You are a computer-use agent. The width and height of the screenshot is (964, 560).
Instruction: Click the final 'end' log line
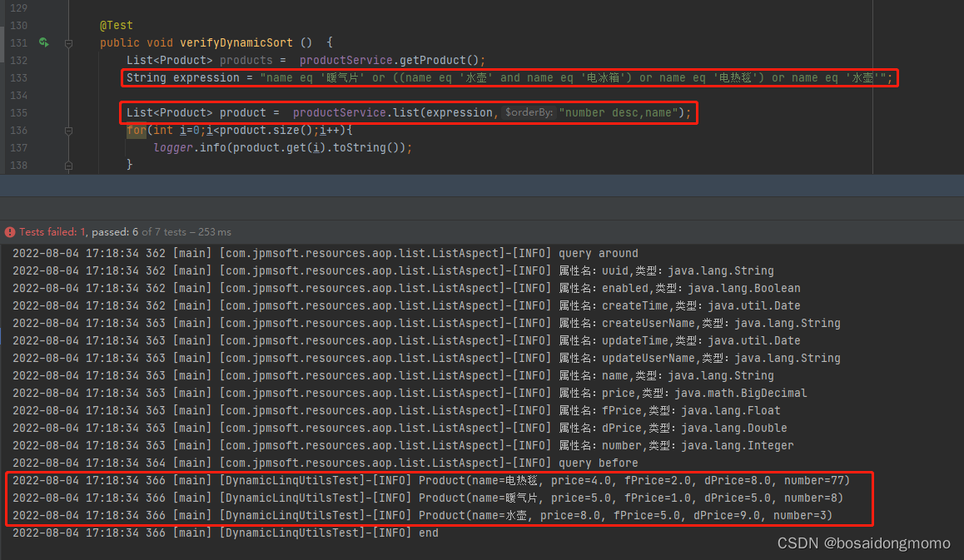[x=225, y=533]
